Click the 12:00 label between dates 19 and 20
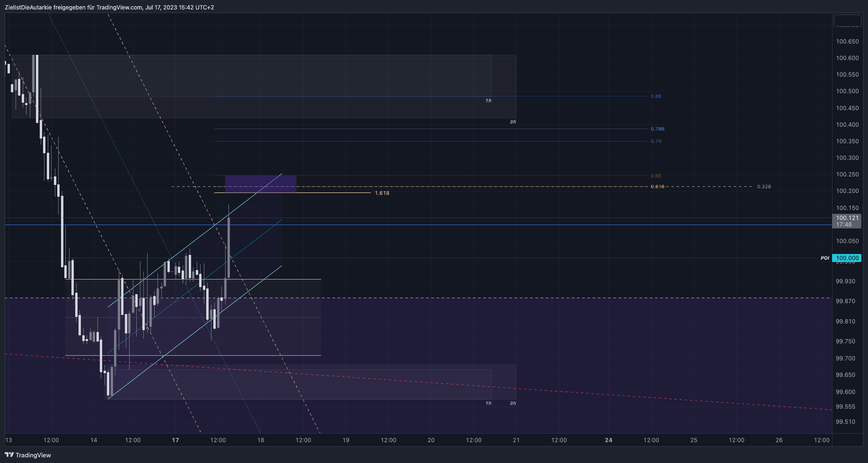 pyautogui.click(x=388, y=440)
